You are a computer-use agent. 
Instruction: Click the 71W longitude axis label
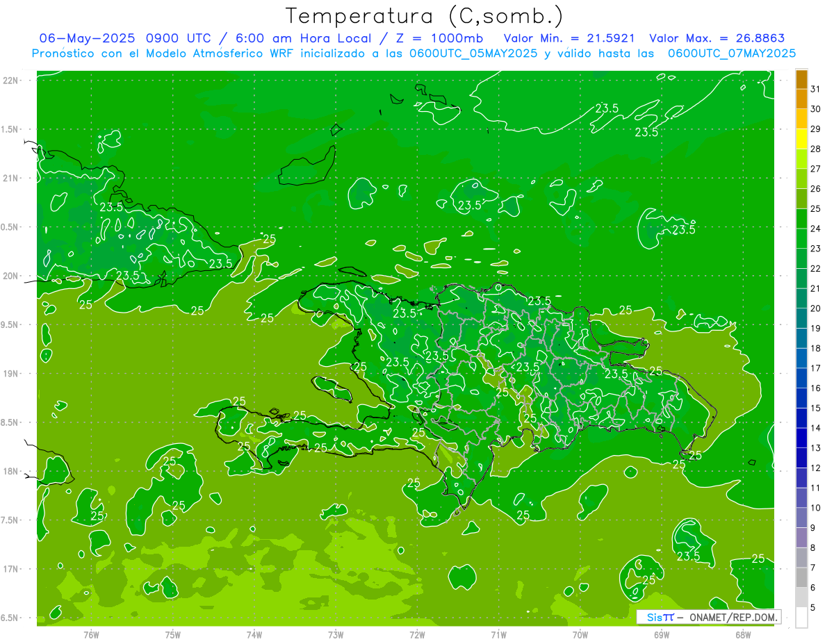498,635
